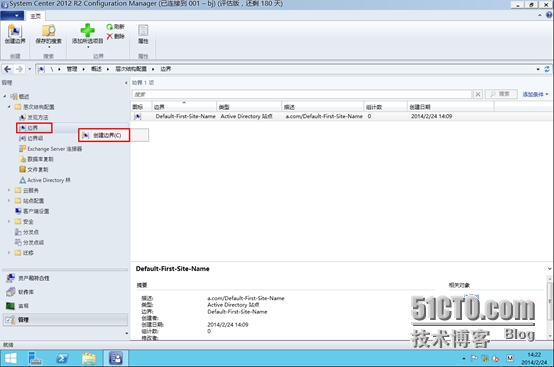554x367 pixels.
Task: Open the 保存的搜索 ribbon button
Action: coord(49,35)
